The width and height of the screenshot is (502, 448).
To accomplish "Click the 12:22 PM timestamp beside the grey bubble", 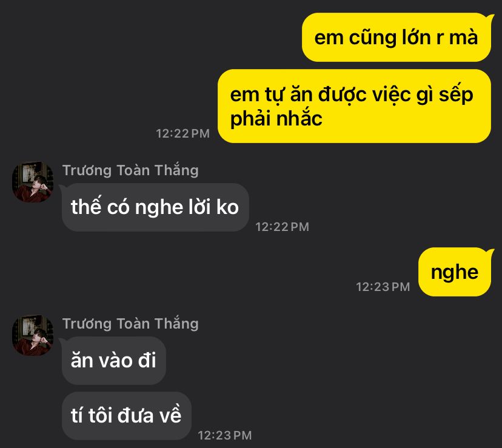I will [x=282, y=227].
